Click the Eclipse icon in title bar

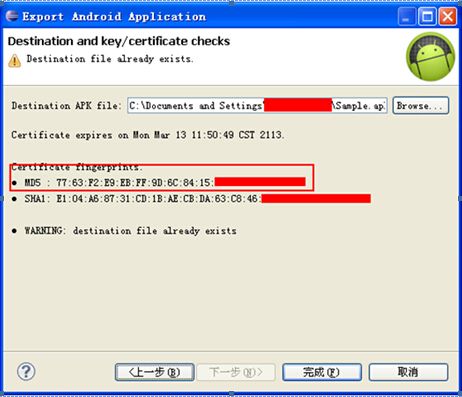tap(12, 16)
